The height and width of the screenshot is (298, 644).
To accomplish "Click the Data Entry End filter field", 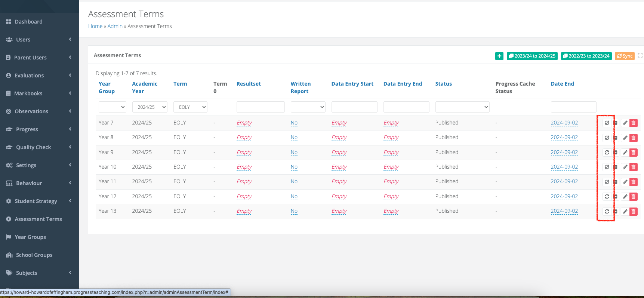I will pyautogui.click(x=406, y=107).
